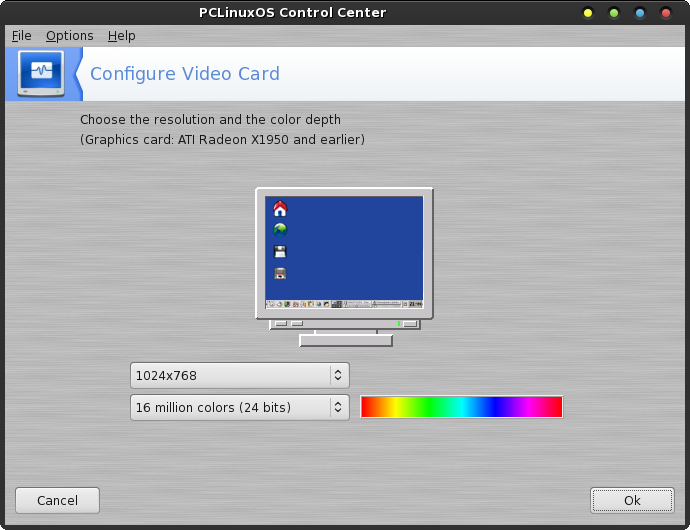This screenshot has height=530, width=690.
Task: Confirm settings with the Ok button
Action: coord(632,501)
